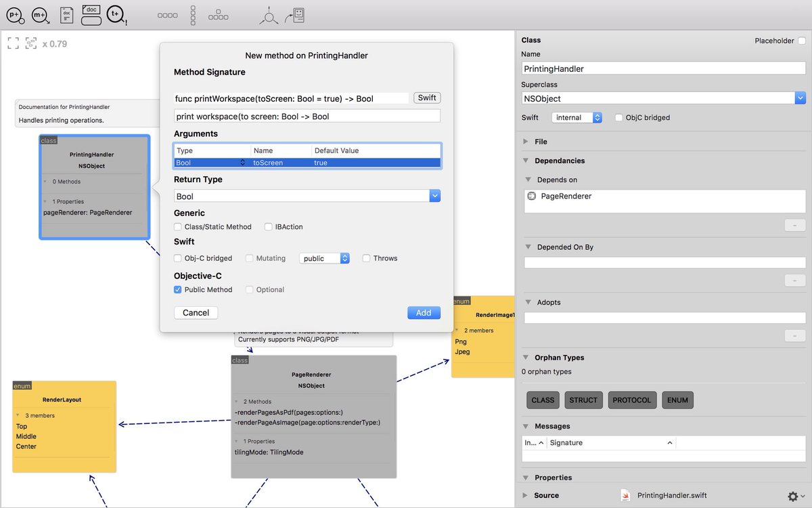
Task: Select the doc documentation toolbar icon
Action: pyautogui.click(x=66, y=15)
